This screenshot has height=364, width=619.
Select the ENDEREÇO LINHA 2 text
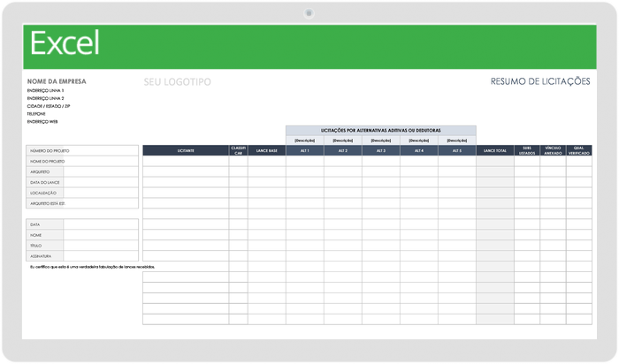click(45, 98)
